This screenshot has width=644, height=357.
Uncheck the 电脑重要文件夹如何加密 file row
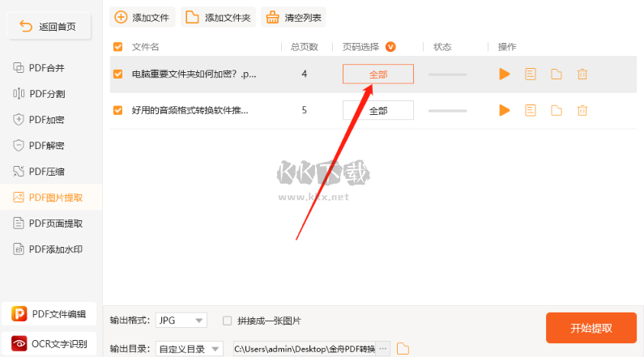[x=118, y=74]
